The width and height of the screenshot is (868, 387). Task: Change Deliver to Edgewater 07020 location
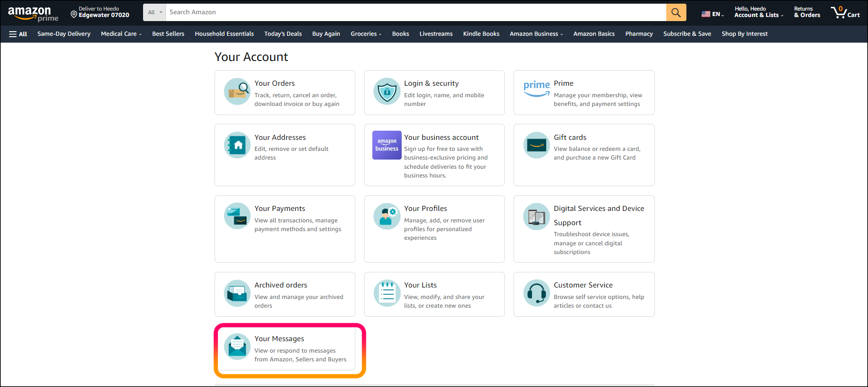tap(100, 12)
